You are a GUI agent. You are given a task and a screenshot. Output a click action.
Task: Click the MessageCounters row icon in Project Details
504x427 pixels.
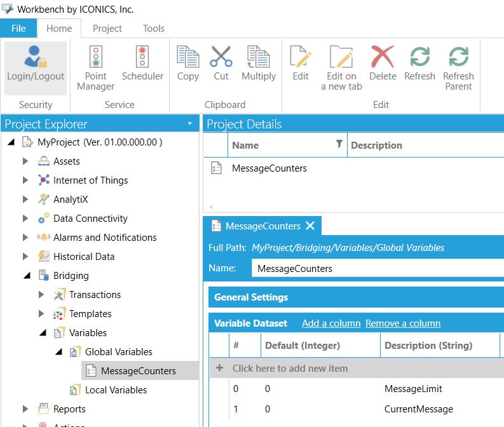click(x=216, y=168)
